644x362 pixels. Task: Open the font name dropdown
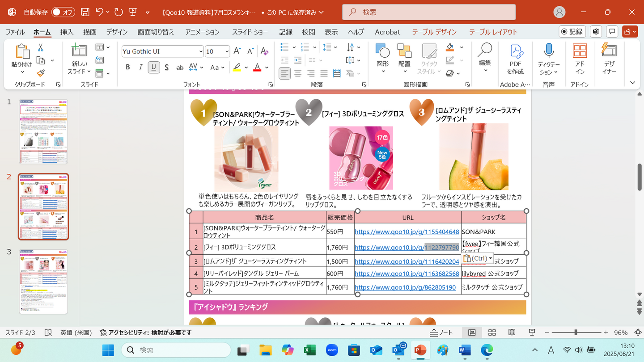200,51
